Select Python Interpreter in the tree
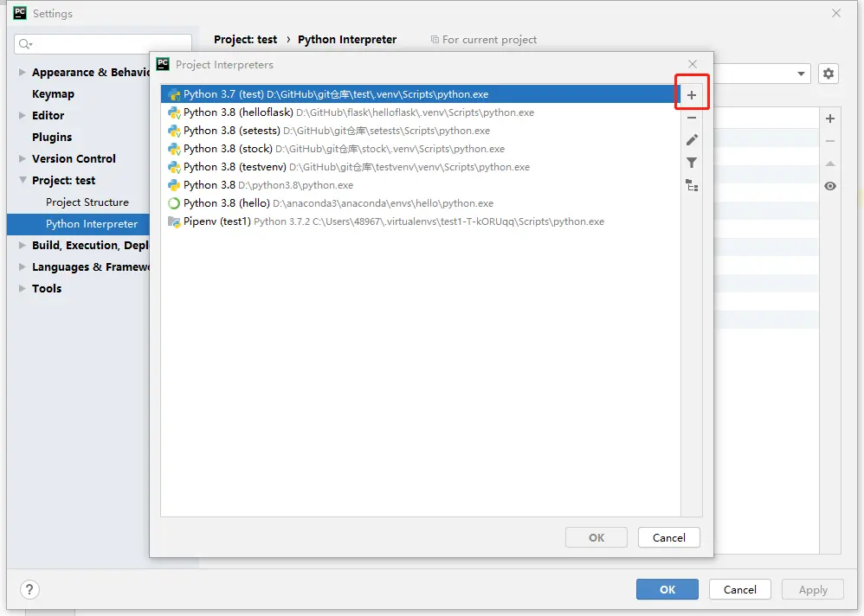This screenshot has height=616, width=864. [78, 224]
